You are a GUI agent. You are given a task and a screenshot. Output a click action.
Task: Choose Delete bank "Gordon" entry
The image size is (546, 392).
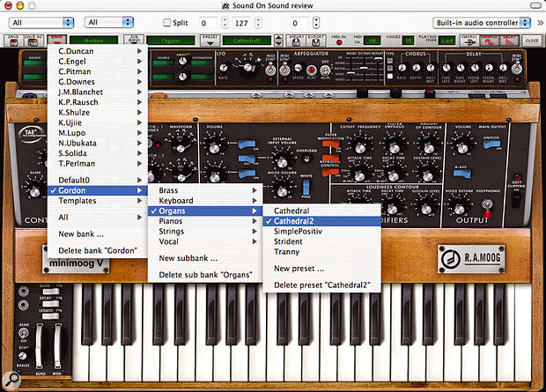98,250
